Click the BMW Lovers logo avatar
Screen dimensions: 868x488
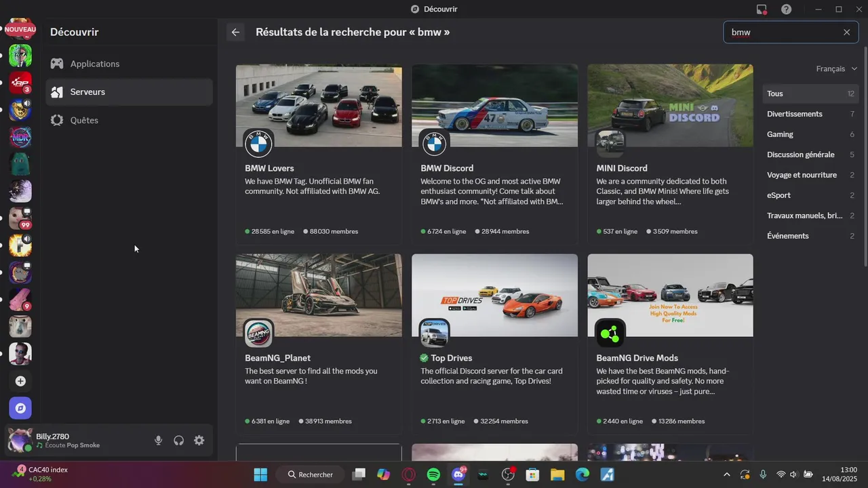click(258, 143)
